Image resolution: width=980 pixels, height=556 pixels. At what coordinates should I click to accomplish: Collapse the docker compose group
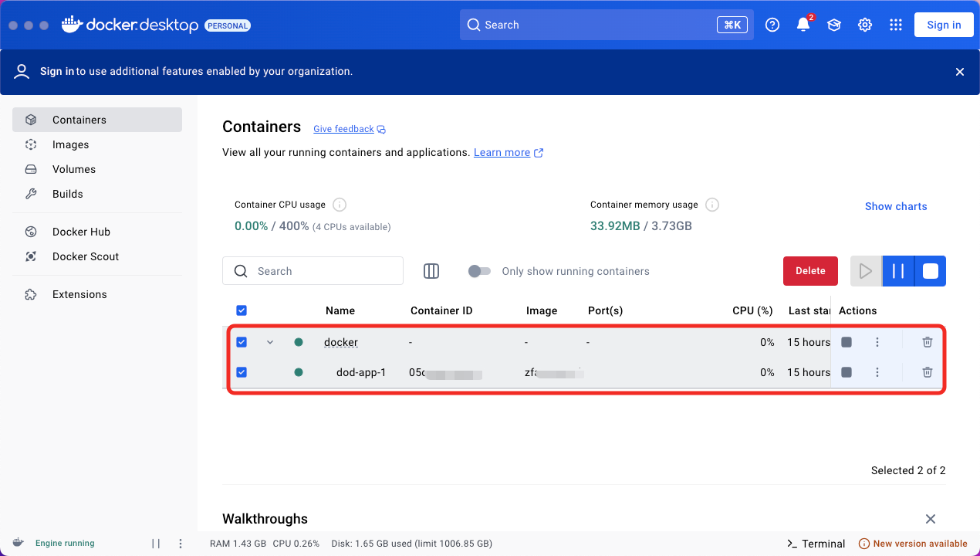(270, 342)
